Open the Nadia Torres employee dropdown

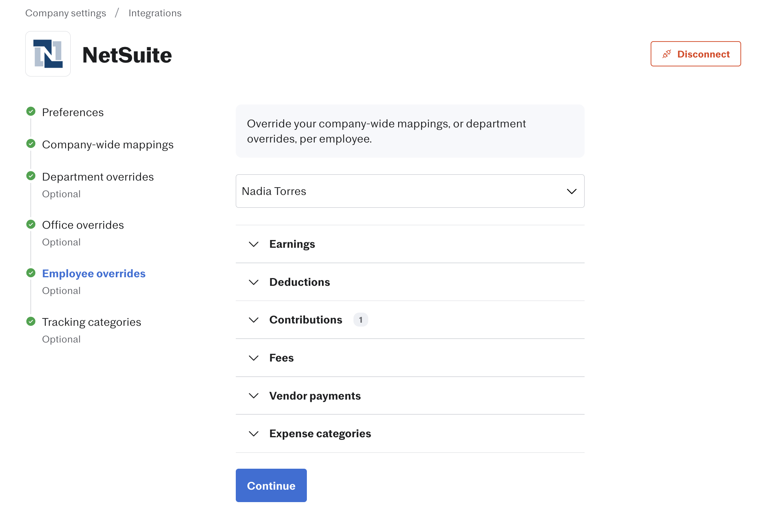click(410, 191)
